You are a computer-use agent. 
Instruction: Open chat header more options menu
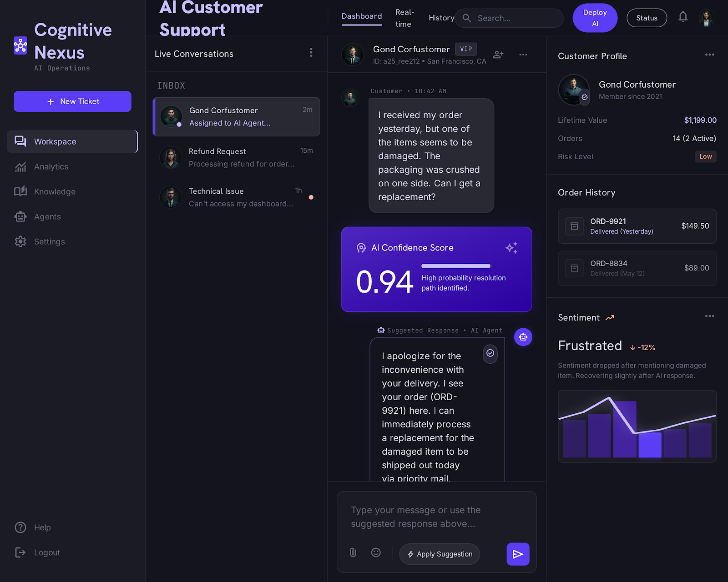(523, 55)
